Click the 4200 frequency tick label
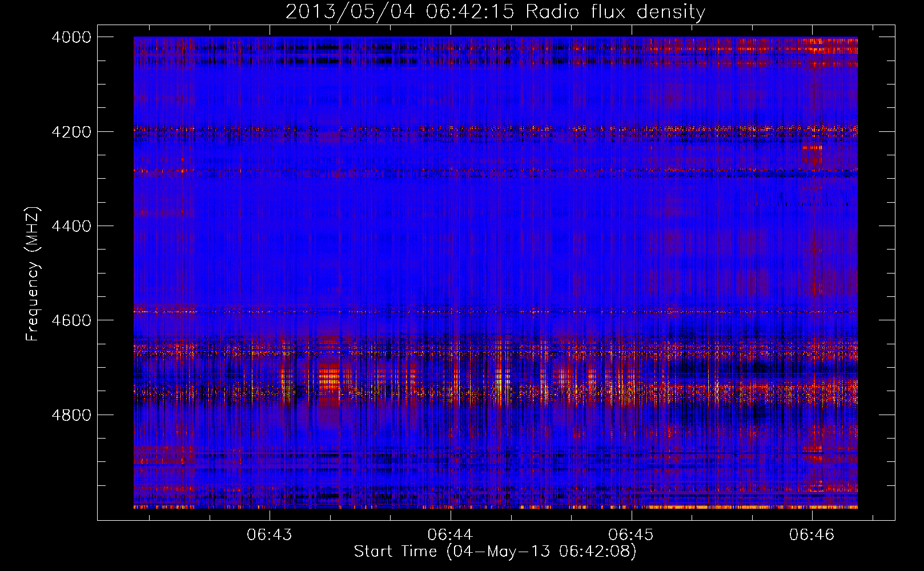Screen dimensions: 924x571 point(71,132)
